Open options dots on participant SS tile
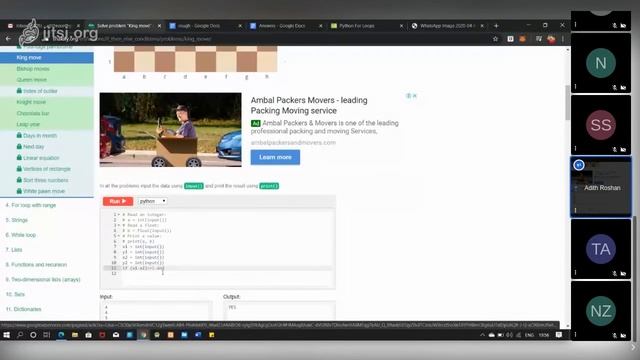640x360 pixels. coord(576,149)
